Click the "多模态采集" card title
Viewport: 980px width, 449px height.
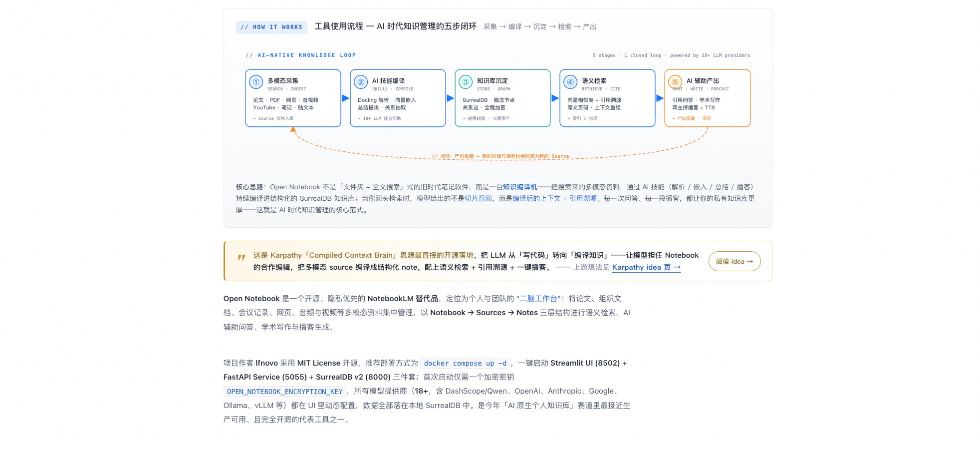pyautogui.click(x=283, y=80)
